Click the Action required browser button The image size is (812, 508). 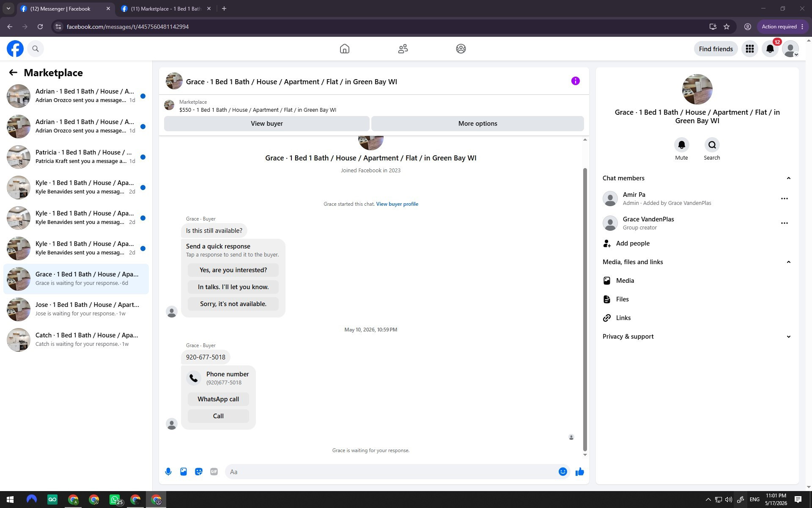click(782, 27)
